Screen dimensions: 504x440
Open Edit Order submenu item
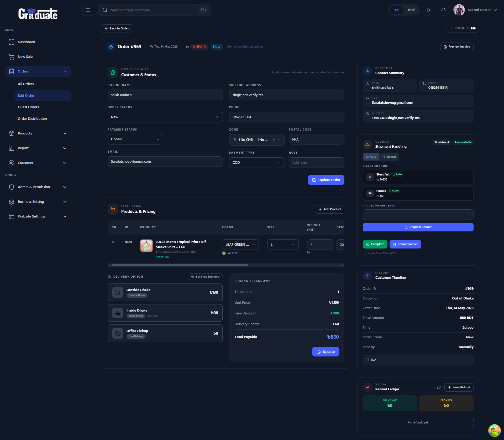pos(43,96)
